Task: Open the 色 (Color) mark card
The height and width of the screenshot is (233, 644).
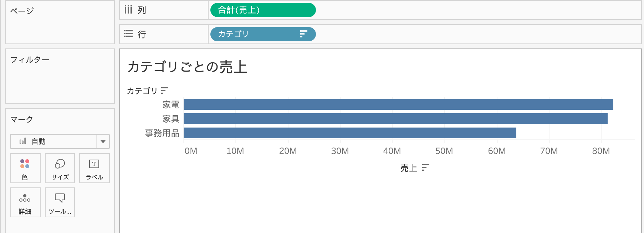Action: point(25,168)
